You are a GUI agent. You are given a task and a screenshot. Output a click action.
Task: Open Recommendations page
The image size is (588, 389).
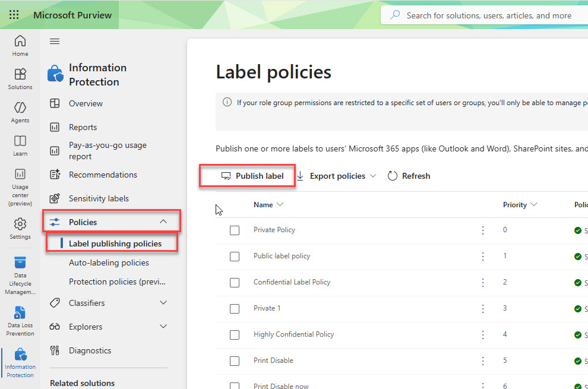click(103, 175)
